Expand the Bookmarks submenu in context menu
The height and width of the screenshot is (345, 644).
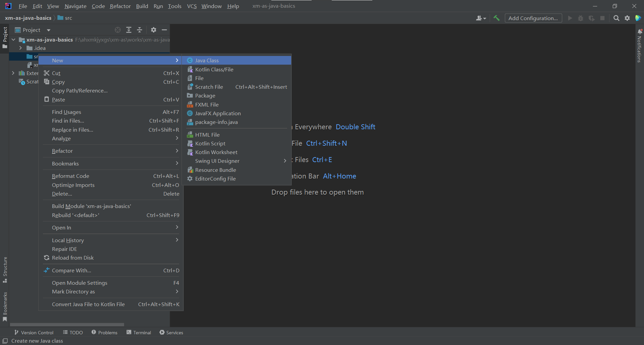(x=111, y=163)
